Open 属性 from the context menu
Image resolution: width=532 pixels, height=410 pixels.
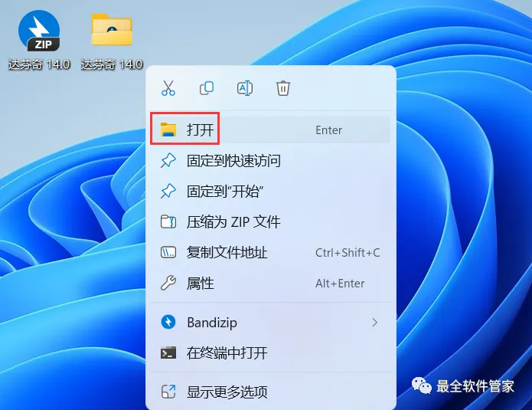coord(270,284)
